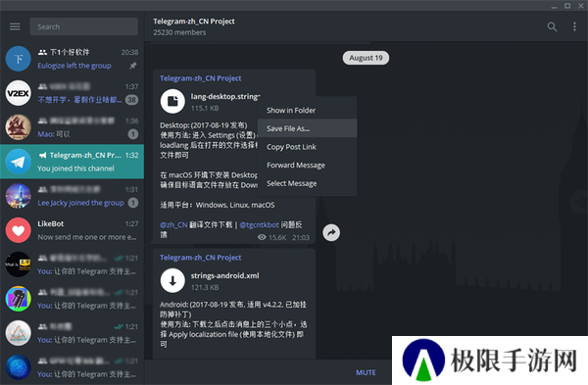Click Telegram-zh_CN Project sender name on Android post
This screenshot has width=588, height=385.
coord(201,258)
